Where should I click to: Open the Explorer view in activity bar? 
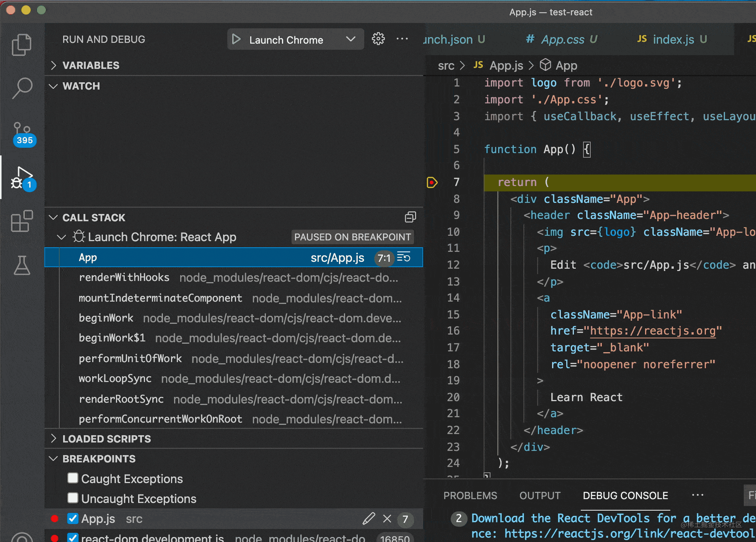22,45
